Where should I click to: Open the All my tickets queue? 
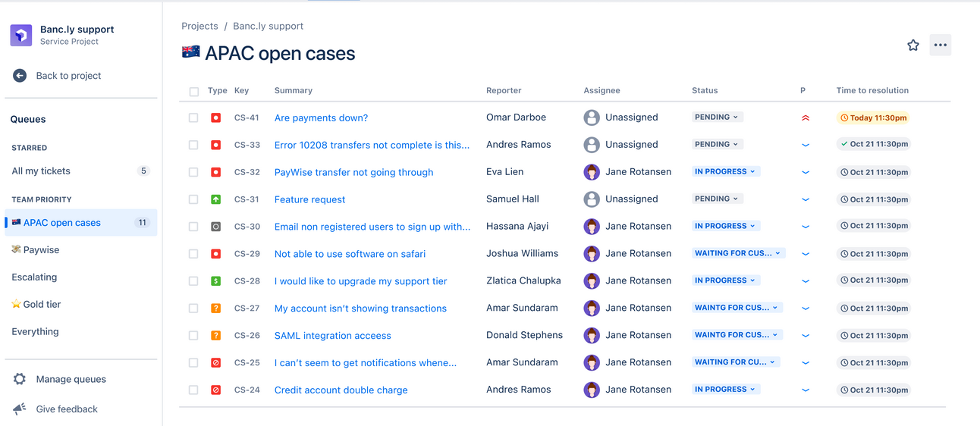click(80, 171)
